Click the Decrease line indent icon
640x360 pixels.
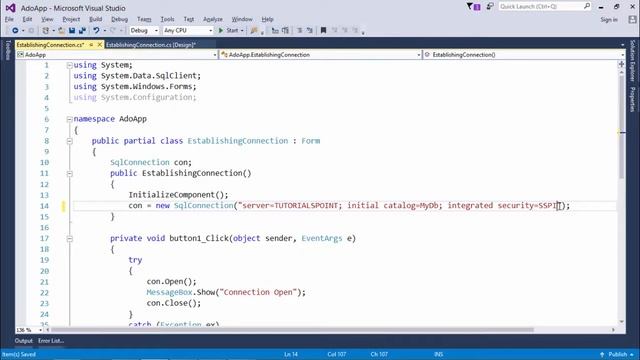300,31
